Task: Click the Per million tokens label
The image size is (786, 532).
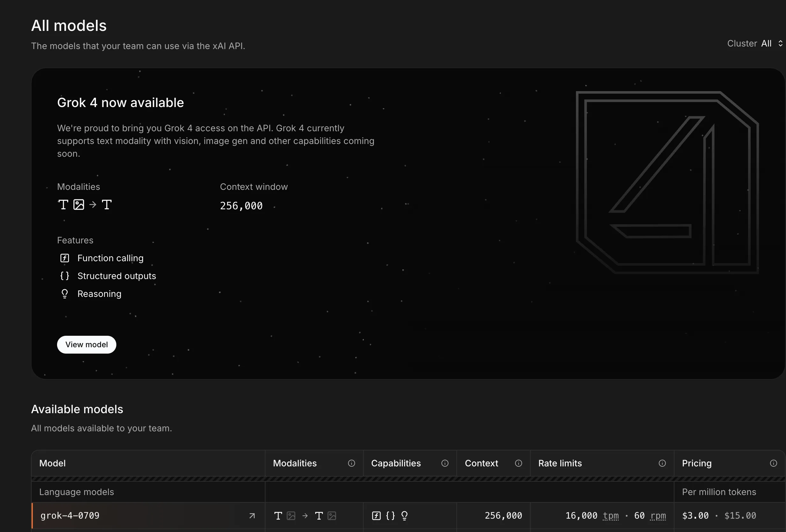Action: [719, 492]
